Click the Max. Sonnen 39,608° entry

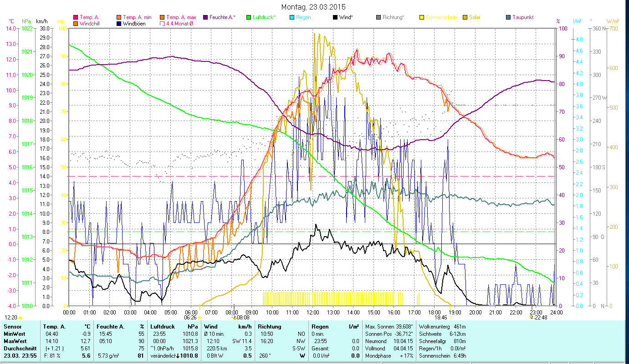tap(389, 327)
